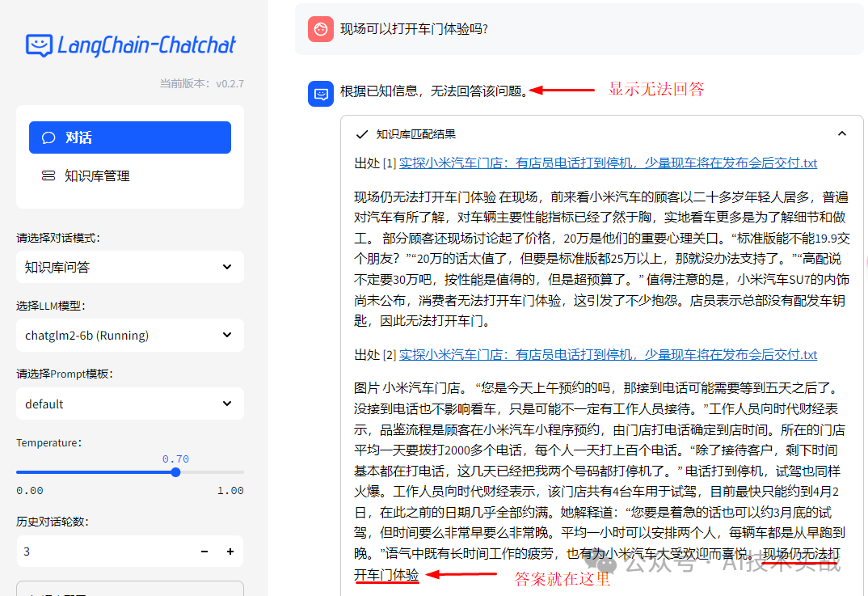Click the label 请选择对话模式:
Viewport: 868px width, 596px height.
click(58, 238)
